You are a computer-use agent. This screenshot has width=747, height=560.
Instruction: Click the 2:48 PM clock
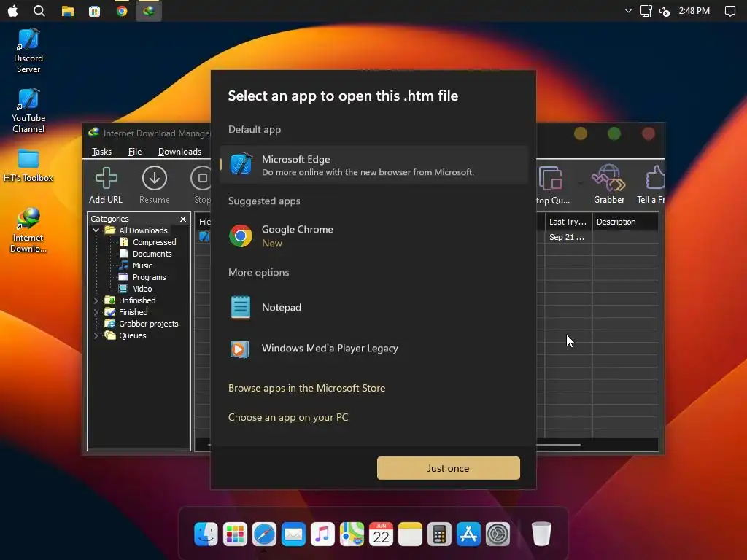pyautogui.click(x=694, y=10)
